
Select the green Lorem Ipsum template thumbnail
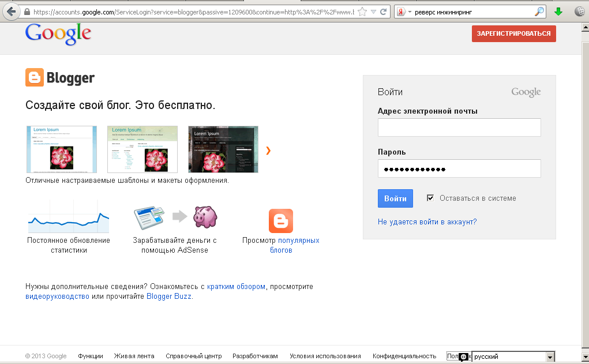pos(142,149)
